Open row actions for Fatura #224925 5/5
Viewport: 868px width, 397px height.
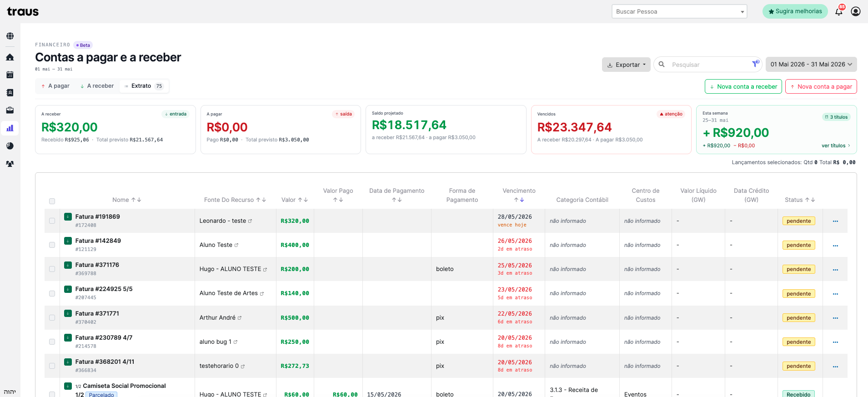[x=835, y=294]
